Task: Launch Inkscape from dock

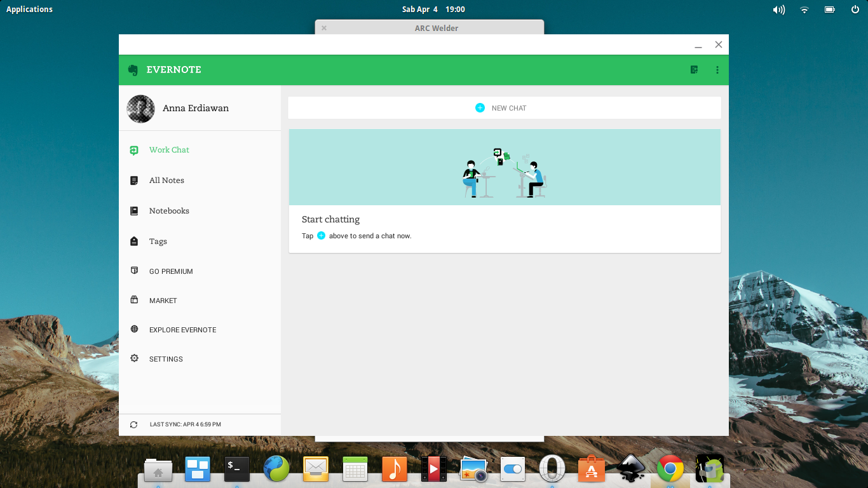Action: (631, 469)
